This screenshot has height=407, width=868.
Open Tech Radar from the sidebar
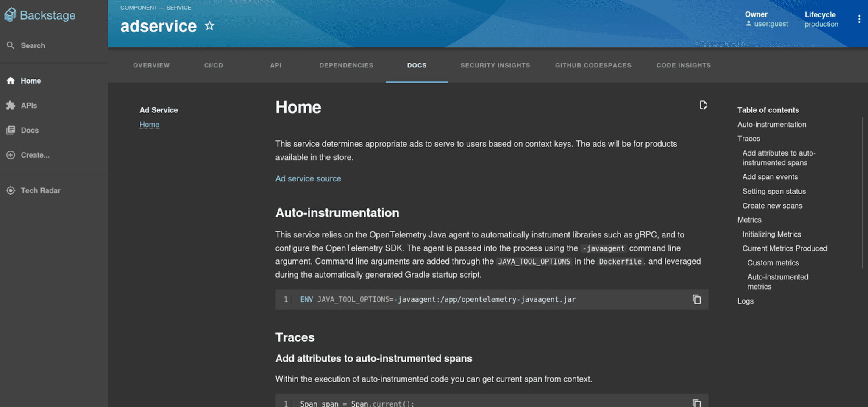pos(41,190)
